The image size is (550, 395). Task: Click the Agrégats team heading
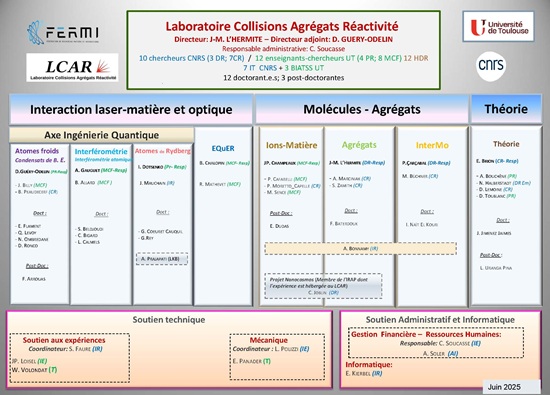(x=359, y=145)
